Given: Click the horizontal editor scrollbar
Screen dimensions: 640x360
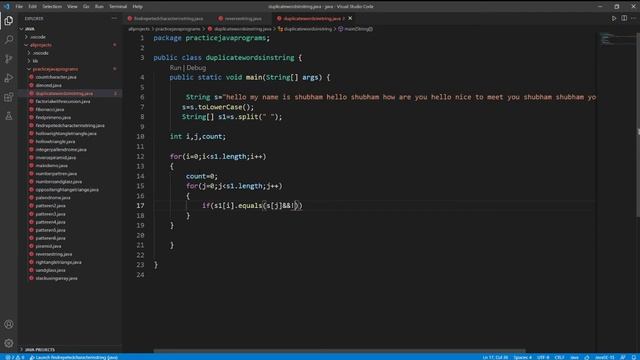Looking at the screenshot, I should 339,351.
